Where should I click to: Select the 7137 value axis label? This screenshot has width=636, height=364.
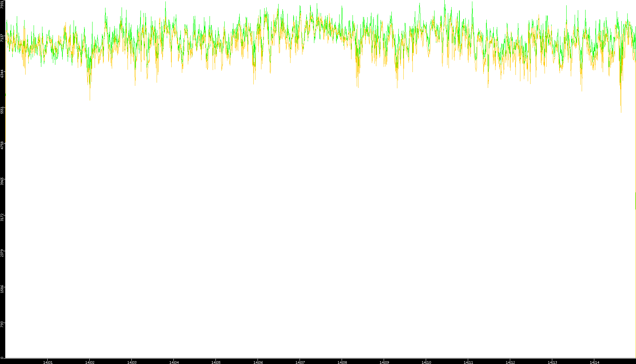click(x=2, y=38)
